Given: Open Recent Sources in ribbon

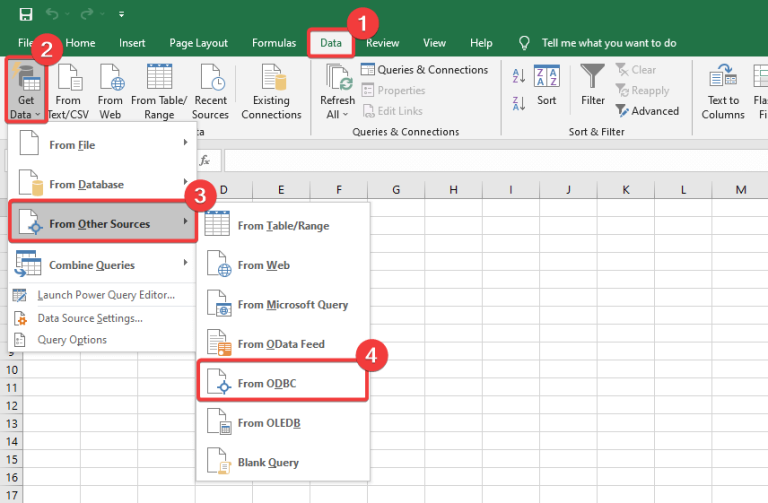Looking at the screenshot, I should [210, 79].
